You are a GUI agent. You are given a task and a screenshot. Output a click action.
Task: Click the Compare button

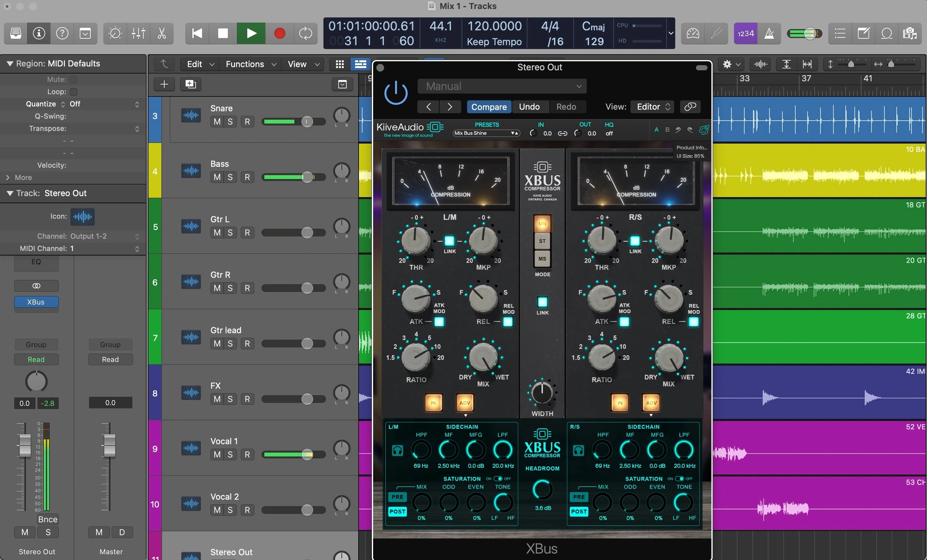tap(489, 107)
